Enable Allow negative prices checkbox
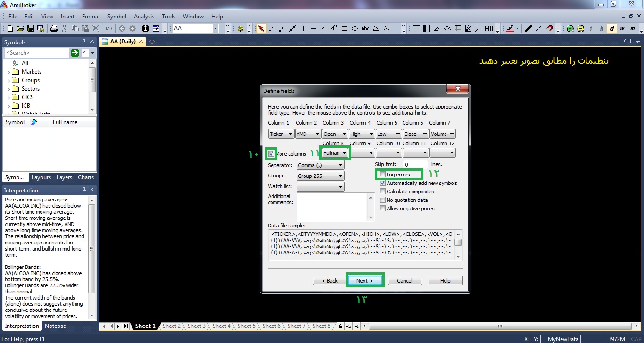 [x=383, y=209]
